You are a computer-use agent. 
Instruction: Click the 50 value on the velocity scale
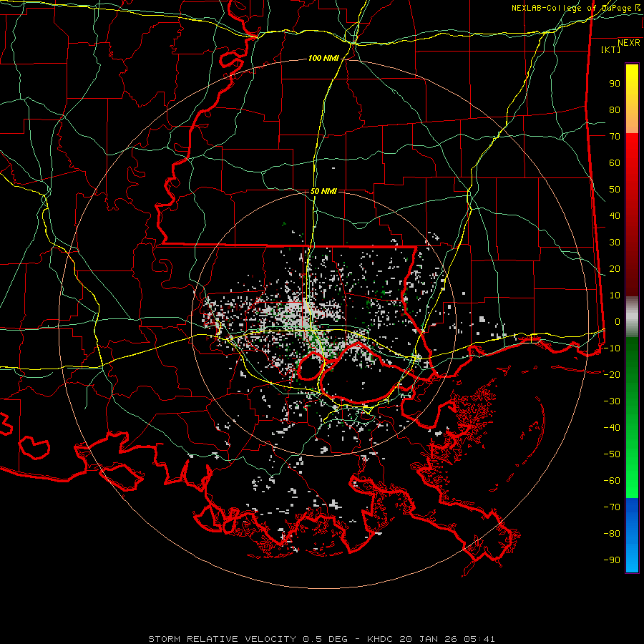point(615,190)
